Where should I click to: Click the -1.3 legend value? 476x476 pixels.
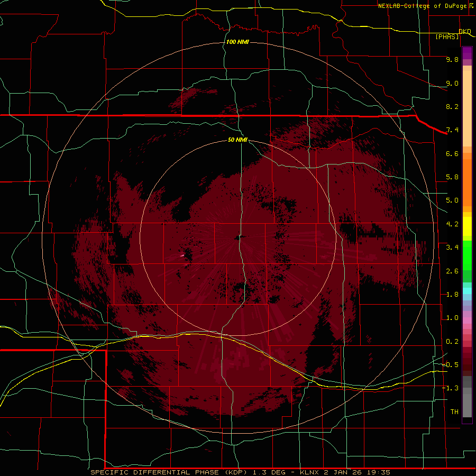(x=450, y=388)
